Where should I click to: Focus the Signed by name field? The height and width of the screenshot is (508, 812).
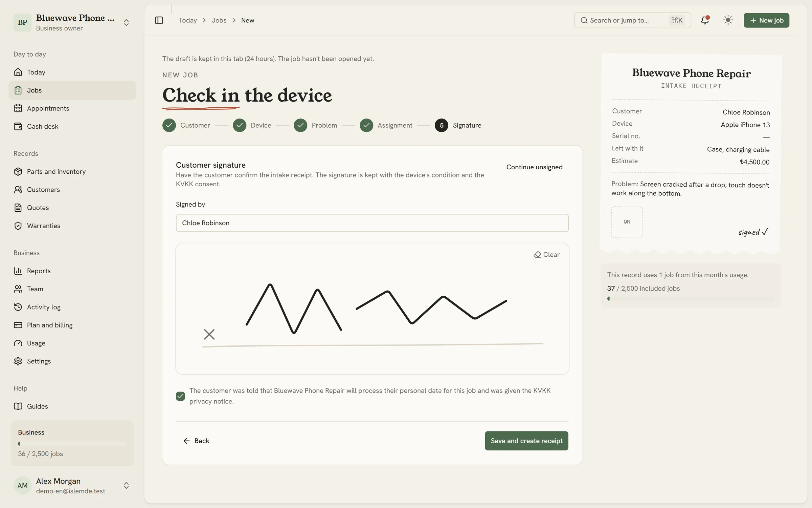coord(372,223)
